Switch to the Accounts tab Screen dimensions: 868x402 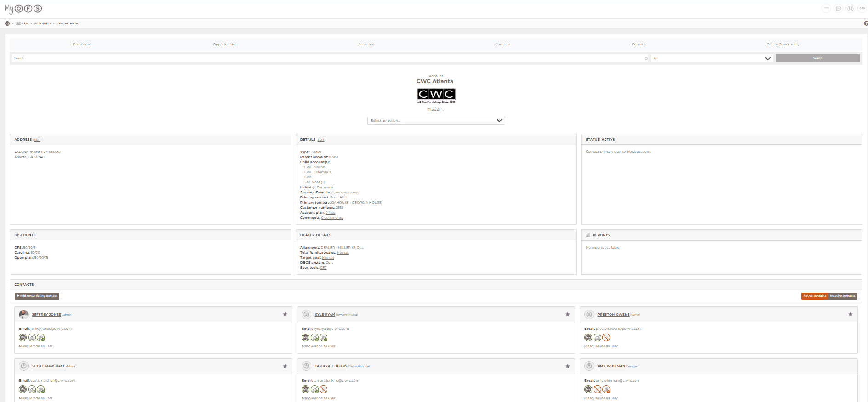pos(366,45)
